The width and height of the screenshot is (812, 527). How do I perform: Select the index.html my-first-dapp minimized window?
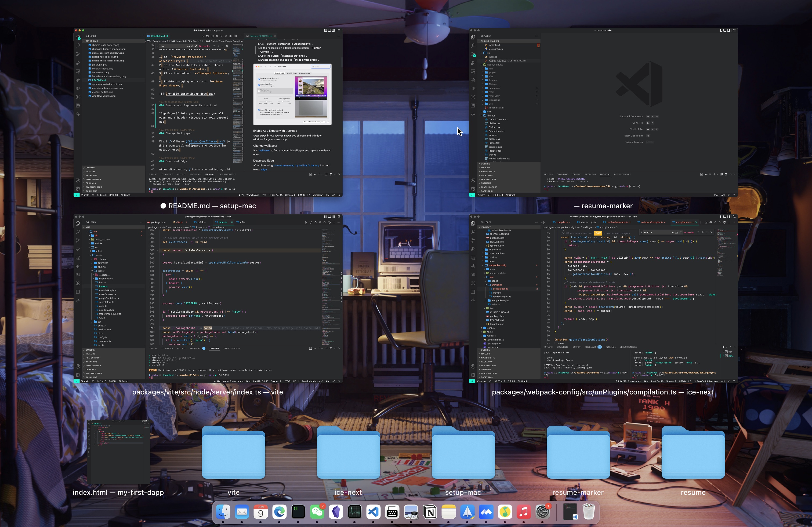click(x=118, y=452)
